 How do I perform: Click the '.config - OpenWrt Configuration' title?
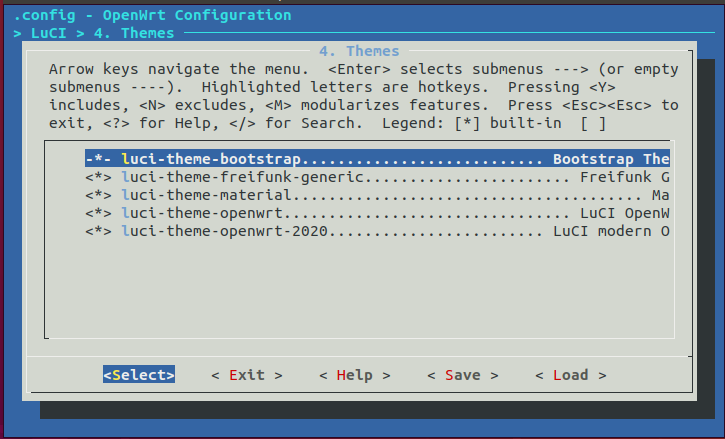153,15
